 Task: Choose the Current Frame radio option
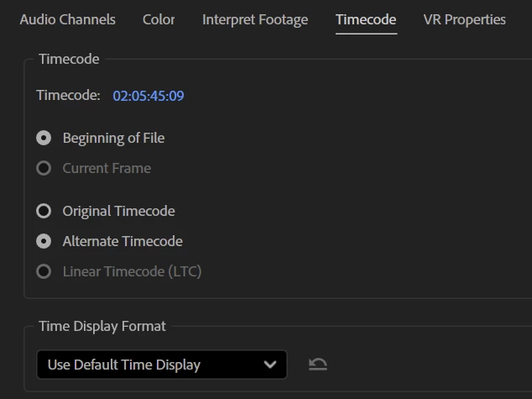[x=44, y=168]
